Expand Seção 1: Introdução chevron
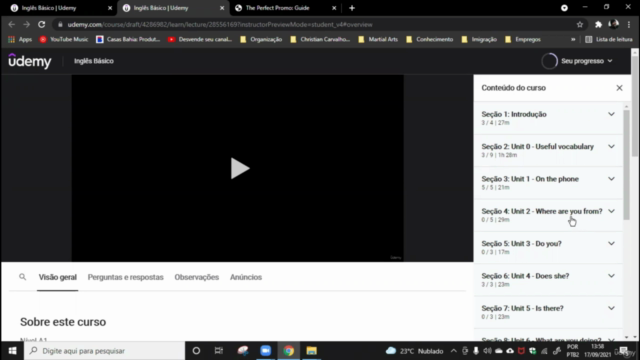This screenshot has height=360, width=640. tap(611, 114)
